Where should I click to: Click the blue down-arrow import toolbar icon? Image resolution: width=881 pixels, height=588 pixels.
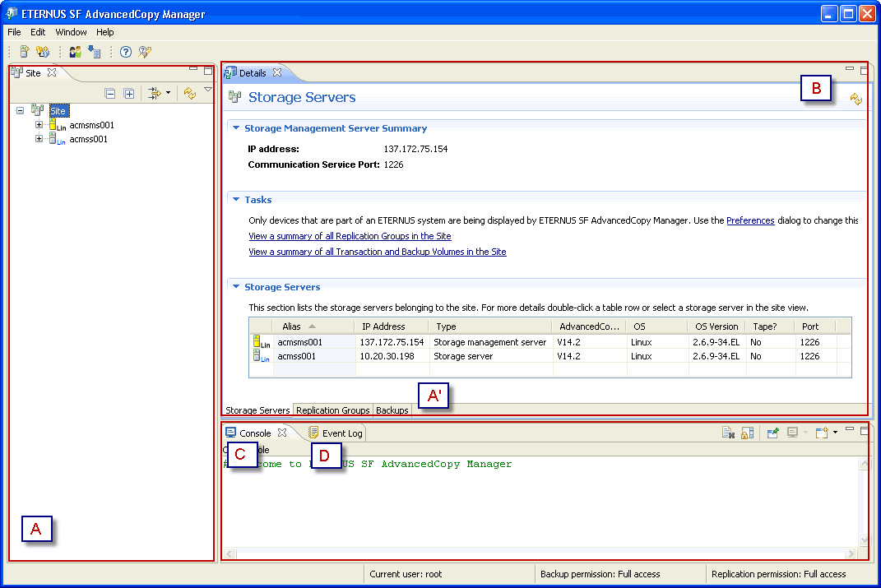(94, 52)
